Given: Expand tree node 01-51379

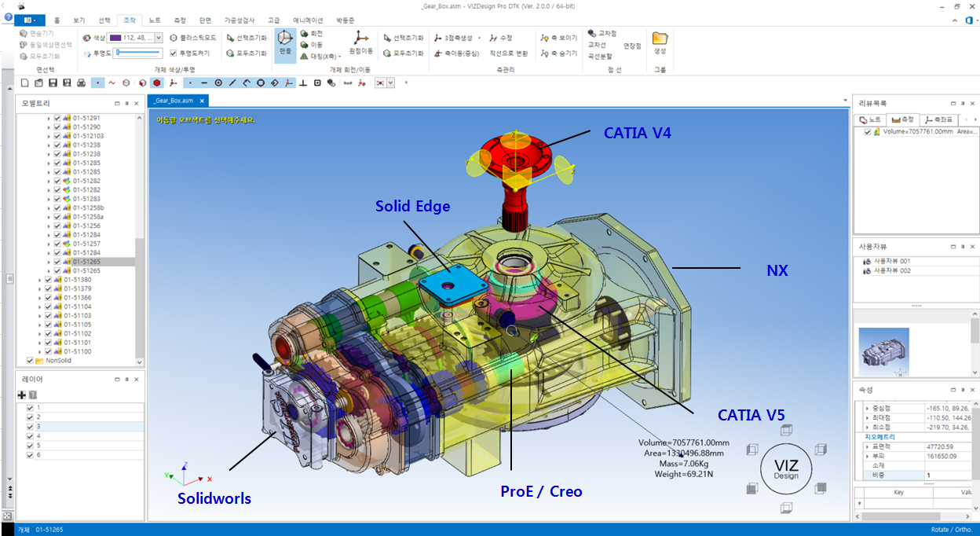Looking at the screenshot, I should 39,289.
